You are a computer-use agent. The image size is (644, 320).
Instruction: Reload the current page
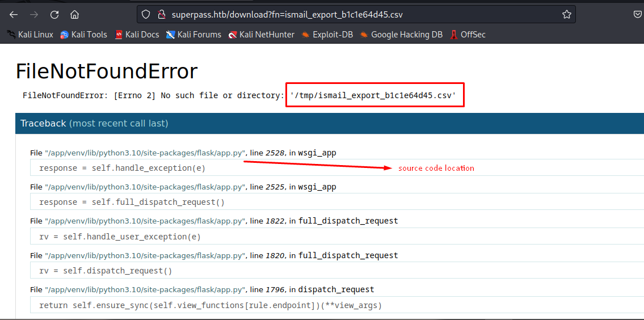(54, 14)
